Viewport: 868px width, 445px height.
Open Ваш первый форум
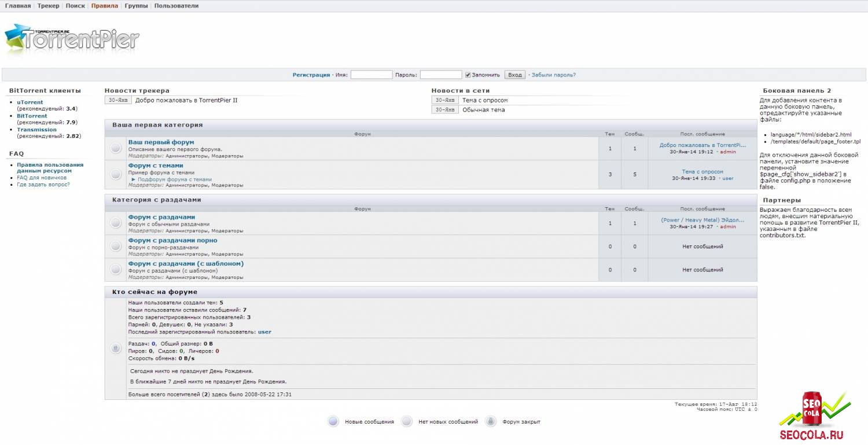pyautogui.click(x=161, y=142)
